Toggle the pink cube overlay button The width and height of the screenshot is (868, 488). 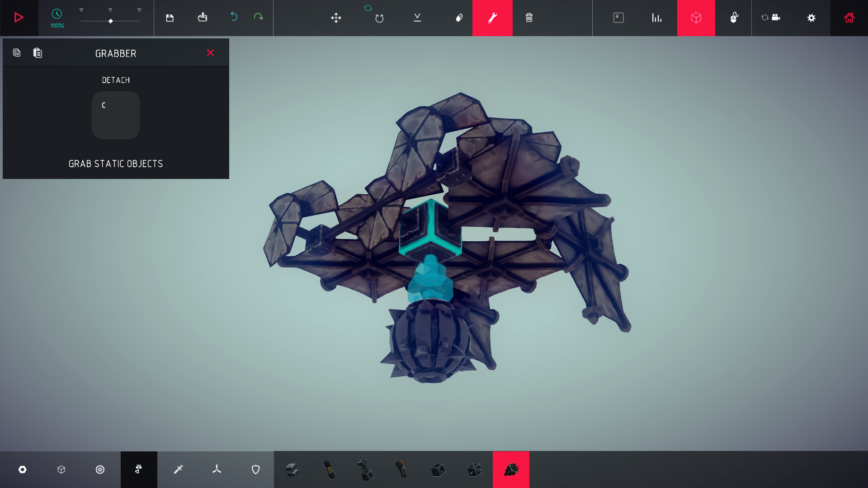(696, 18)
